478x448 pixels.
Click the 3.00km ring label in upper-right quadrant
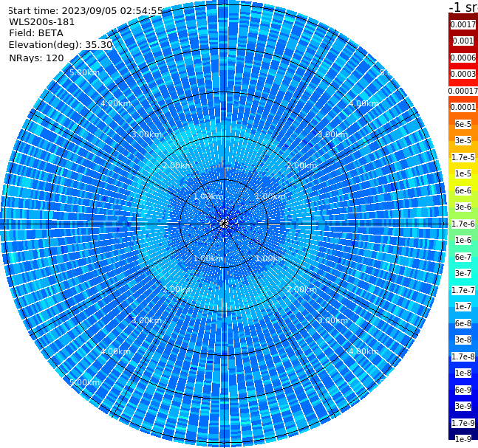(x=333, y=134)
